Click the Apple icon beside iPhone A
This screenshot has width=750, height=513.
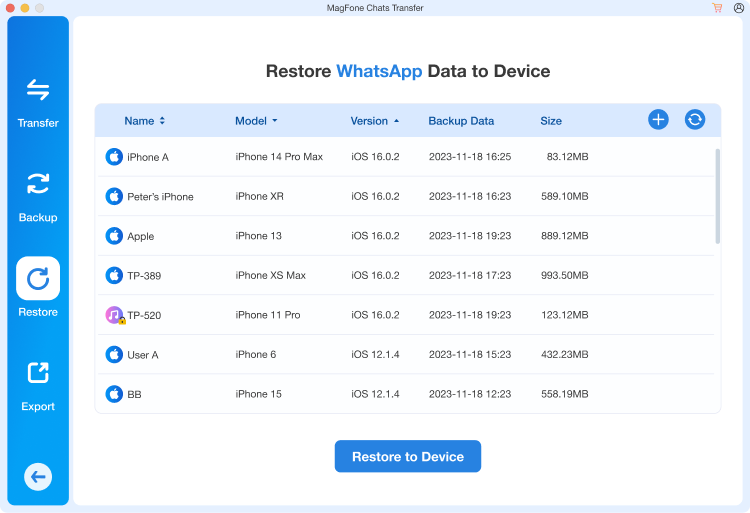114,157
